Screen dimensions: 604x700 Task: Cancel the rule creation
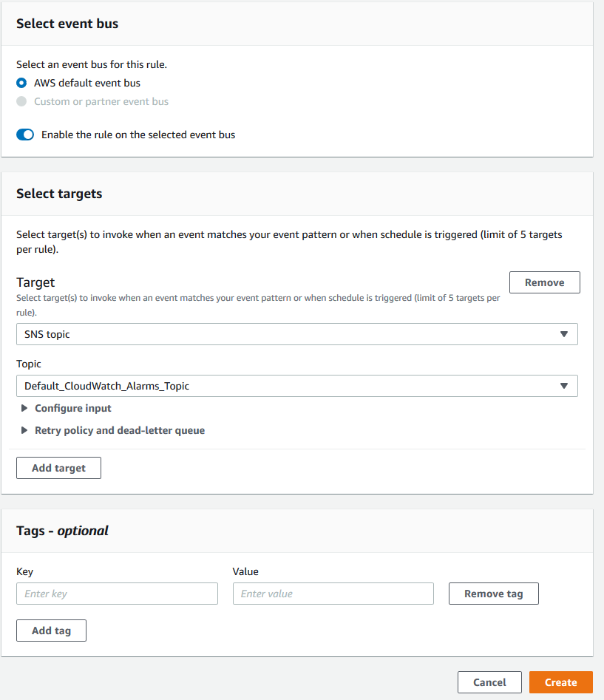click(x=489, y=682)
